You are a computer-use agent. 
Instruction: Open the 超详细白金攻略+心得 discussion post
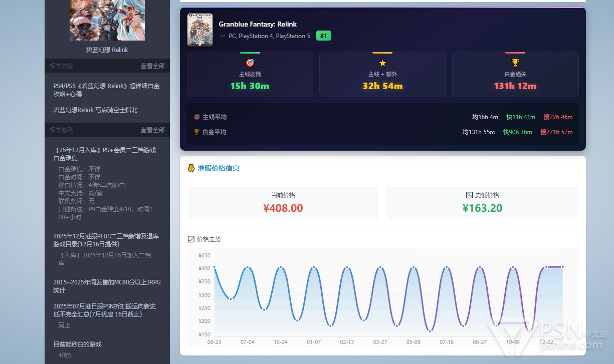coord(106,90)
